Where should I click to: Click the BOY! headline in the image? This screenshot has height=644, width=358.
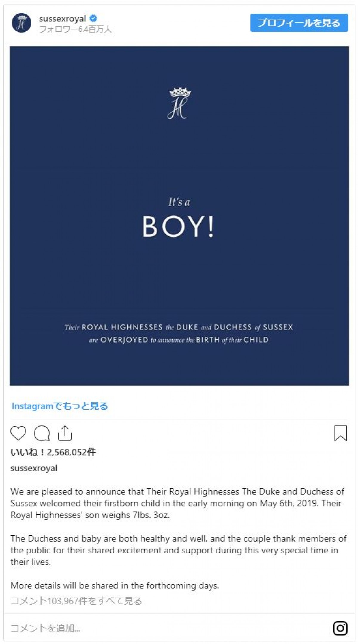[x=178, y=227]
